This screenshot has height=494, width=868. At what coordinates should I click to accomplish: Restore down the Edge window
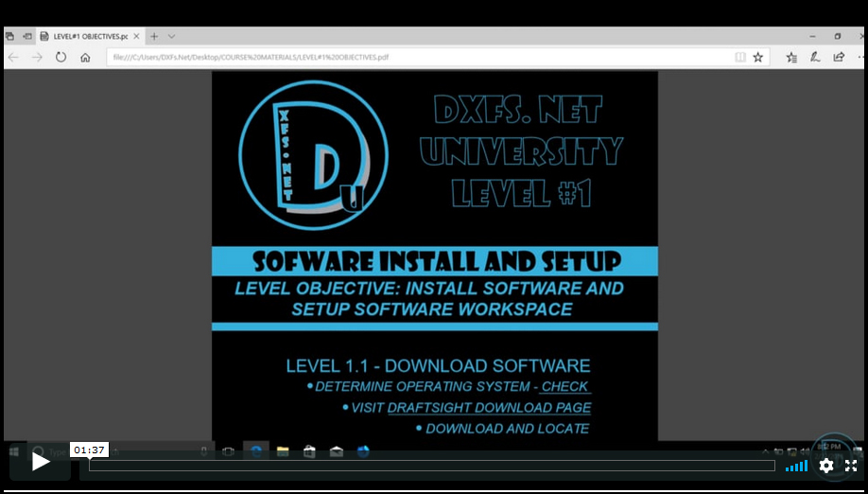click(838, 37)
